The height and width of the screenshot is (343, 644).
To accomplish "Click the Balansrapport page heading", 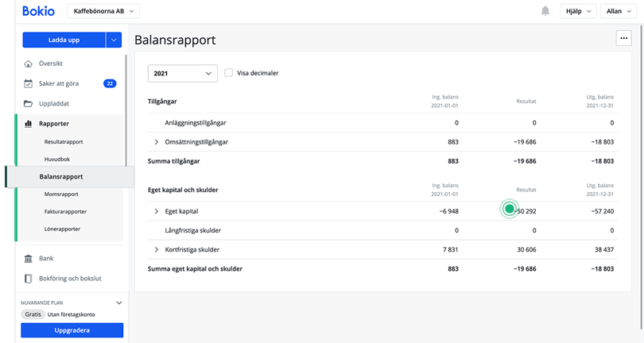I will pyautogui.click(x=175, y=40).
